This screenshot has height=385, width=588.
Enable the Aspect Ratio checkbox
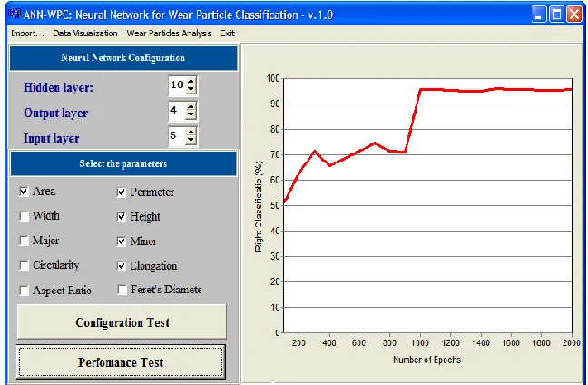point(24,291)
